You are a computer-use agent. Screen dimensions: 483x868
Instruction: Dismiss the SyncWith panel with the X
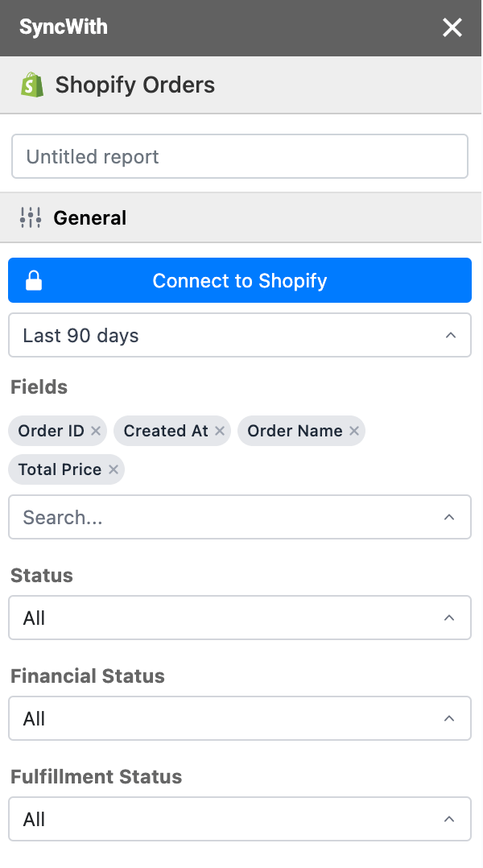pos(452,27)
